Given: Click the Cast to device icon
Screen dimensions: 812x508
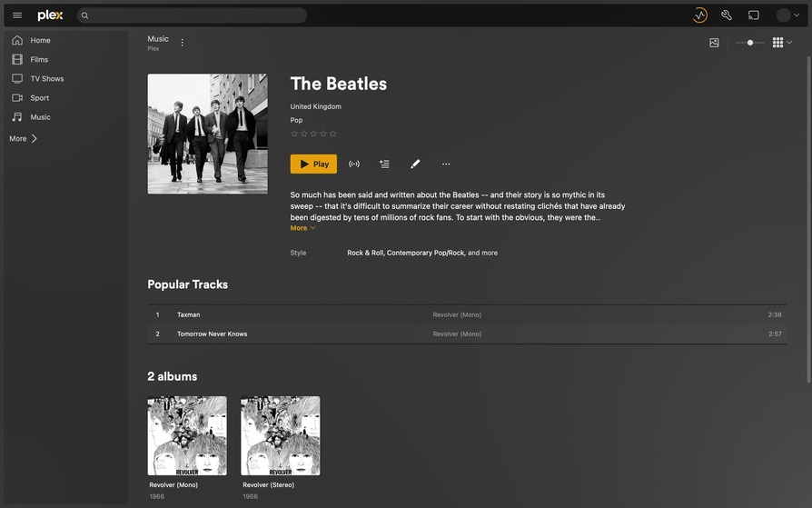Looking at the screenshot, I should click(x=754, y=15).
